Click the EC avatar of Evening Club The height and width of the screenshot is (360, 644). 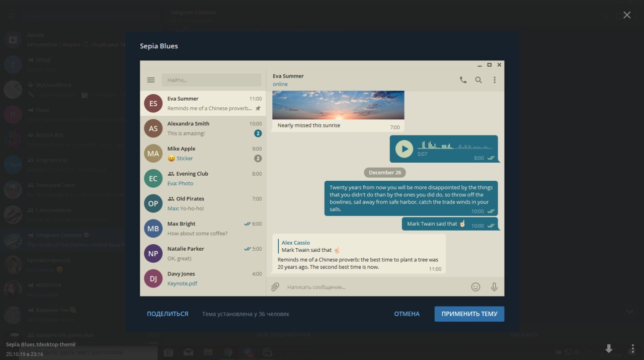[153, 179]
